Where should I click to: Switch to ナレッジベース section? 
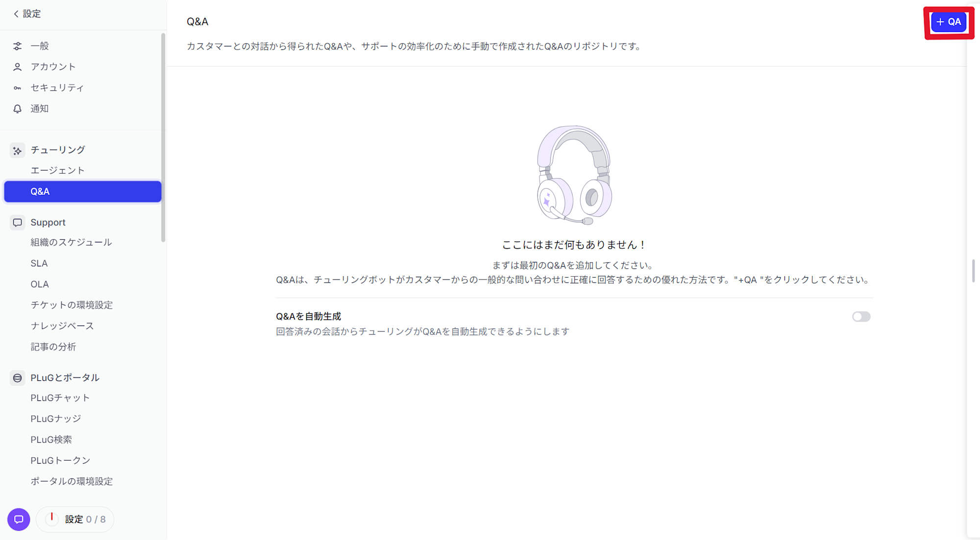point(62,326)
